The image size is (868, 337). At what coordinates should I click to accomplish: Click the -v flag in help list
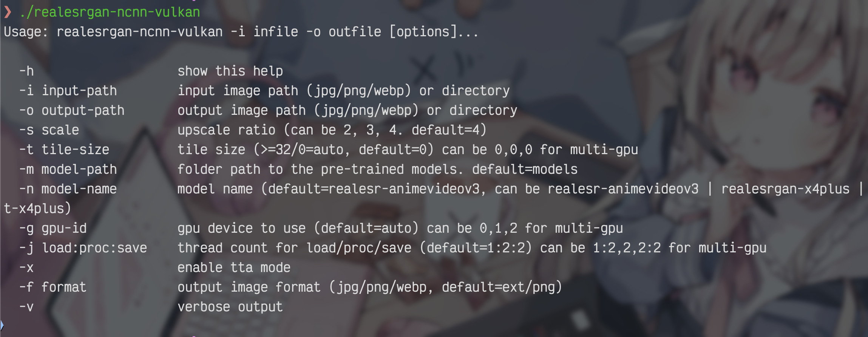pyautogui.click(x=26, y=307)
